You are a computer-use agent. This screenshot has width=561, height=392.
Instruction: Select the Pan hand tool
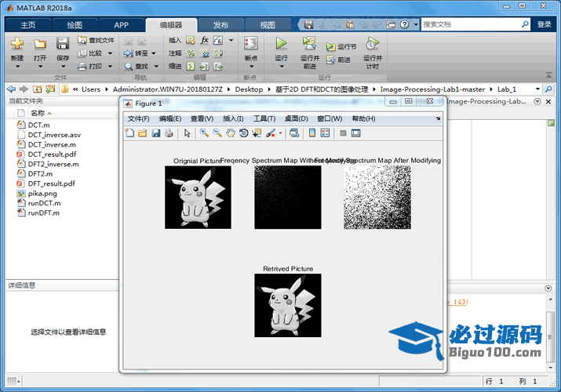(x=231, y=133)
